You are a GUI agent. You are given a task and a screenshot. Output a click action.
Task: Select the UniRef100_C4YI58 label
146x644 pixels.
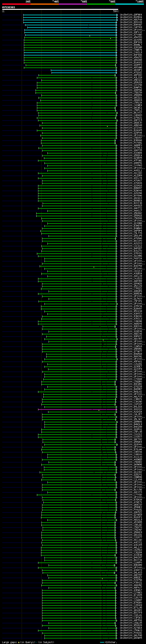pyautogui.click(x=131, y=85)
